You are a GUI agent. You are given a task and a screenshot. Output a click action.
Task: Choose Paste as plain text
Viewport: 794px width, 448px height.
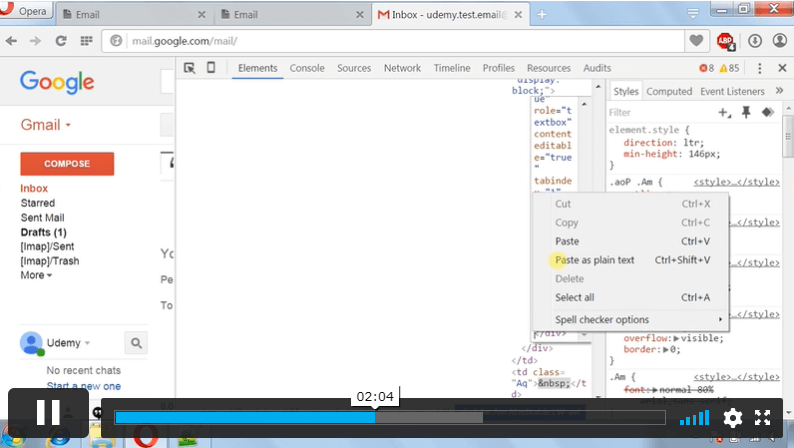pos(631,260)
